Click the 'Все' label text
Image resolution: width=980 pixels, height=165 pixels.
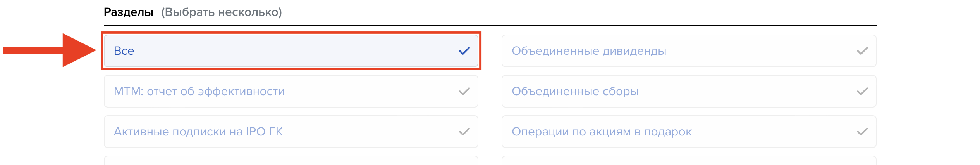124,51
